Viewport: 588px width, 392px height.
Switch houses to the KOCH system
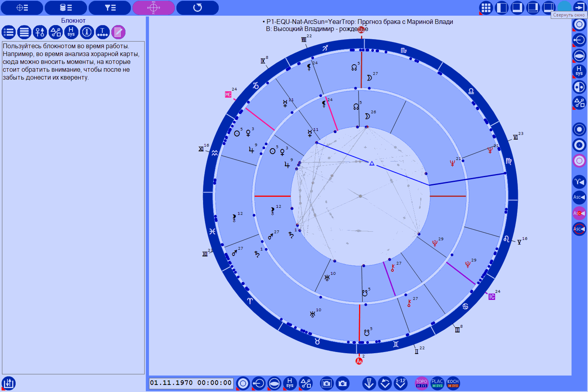[453, 383]
